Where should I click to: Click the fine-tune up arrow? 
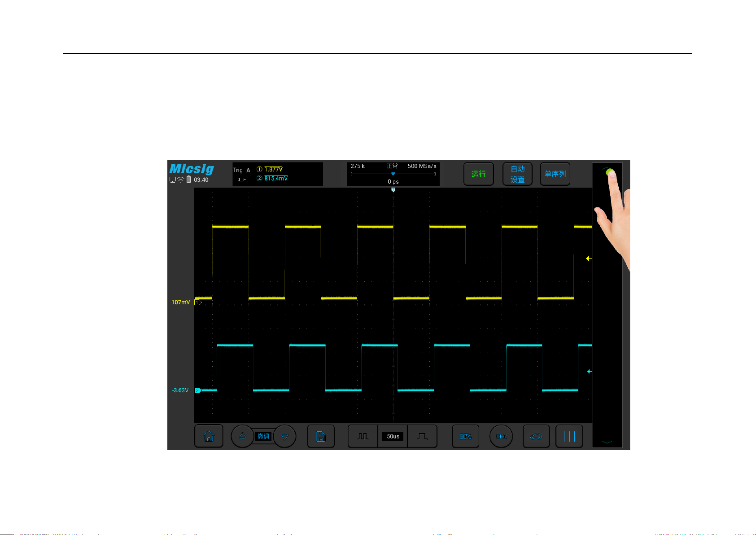tap(243, 436)
